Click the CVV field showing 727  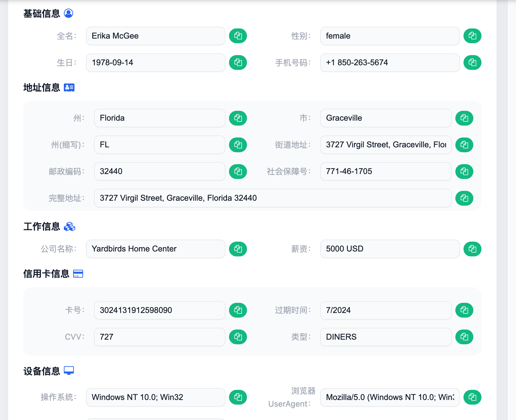click(160, 337)
